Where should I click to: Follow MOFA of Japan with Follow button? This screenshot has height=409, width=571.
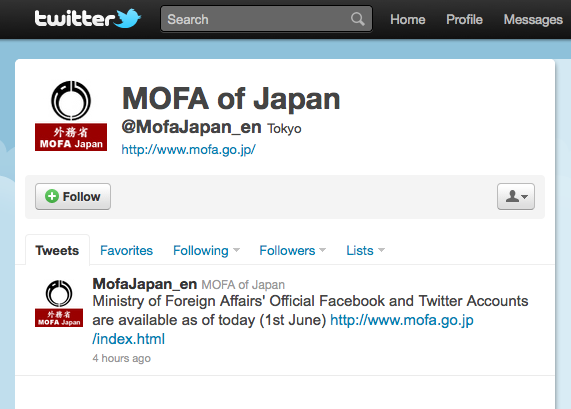tap(73, 197)
